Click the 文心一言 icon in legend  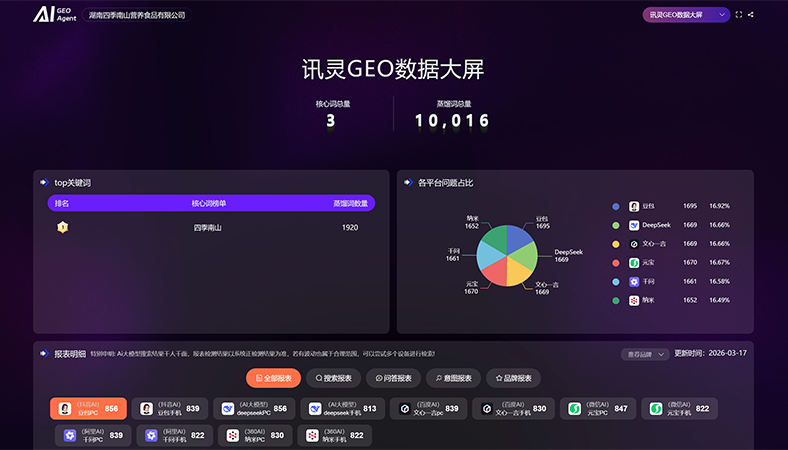pyautogui.click(x=634, y=244)
